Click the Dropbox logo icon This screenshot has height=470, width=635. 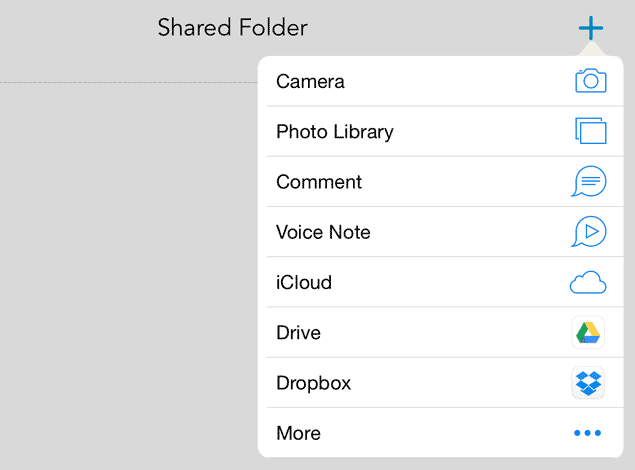pos(588,383)
